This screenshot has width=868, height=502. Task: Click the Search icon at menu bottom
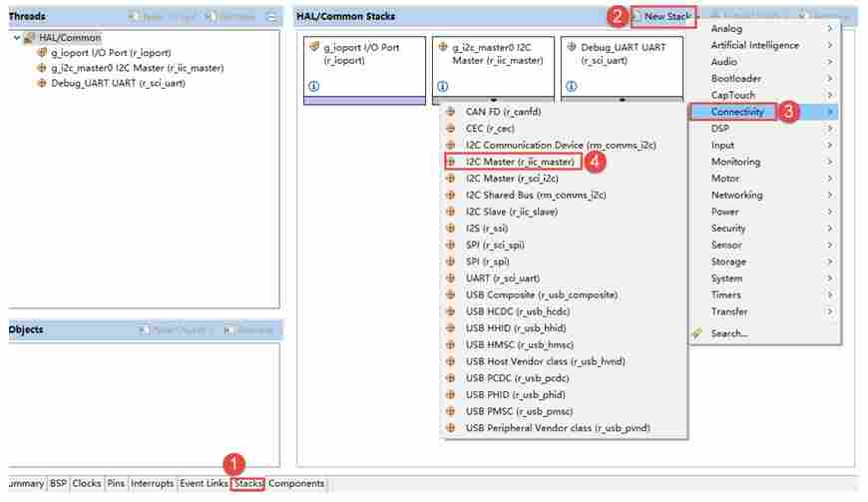tap(697, 333)
